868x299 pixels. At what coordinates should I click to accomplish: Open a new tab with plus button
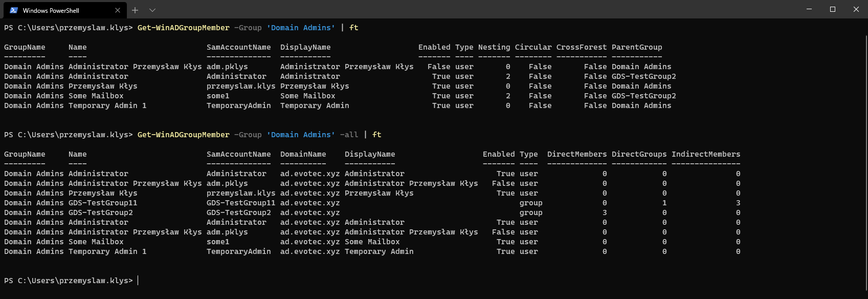point(135,10)
